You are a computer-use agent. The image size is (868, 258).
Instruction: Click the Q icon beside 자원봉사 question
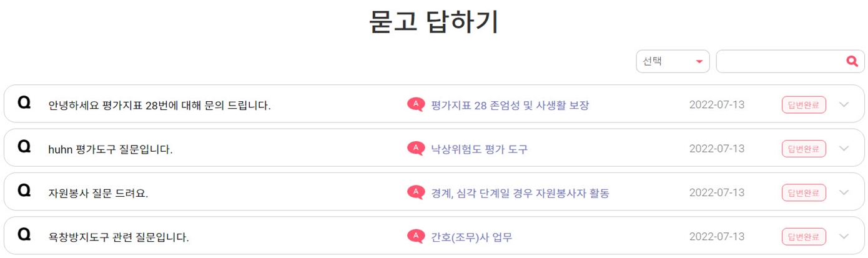(x=24, y=191)
